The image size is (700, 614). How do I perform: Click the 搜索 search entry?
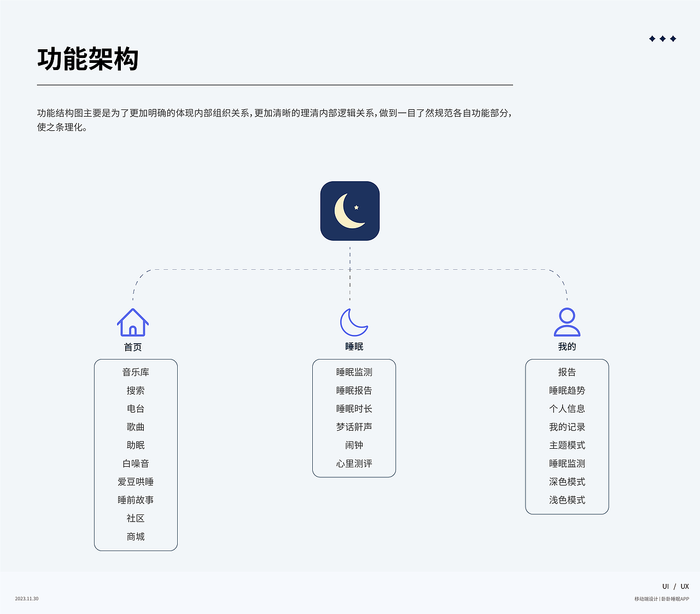coord(135,390)
